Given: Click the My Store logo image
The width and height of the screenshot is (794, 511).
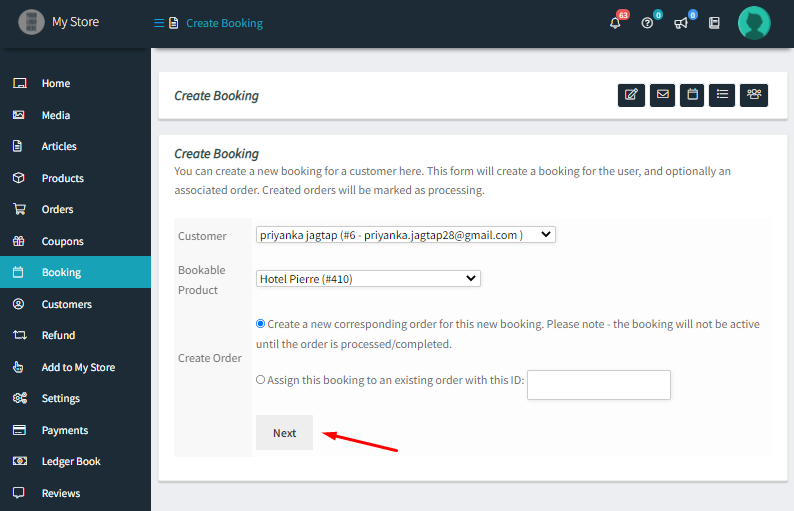Looking at the screenshot, I should [x=31, y=22].
